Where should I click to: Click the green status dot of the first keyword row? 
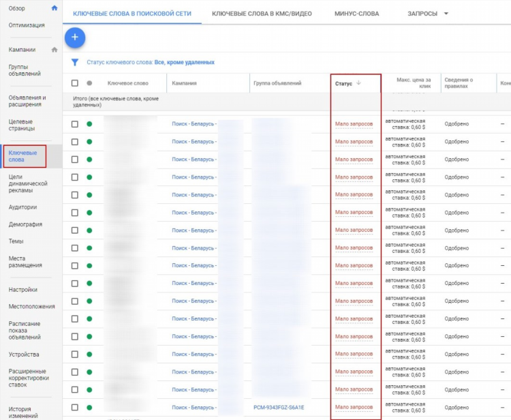89,124
